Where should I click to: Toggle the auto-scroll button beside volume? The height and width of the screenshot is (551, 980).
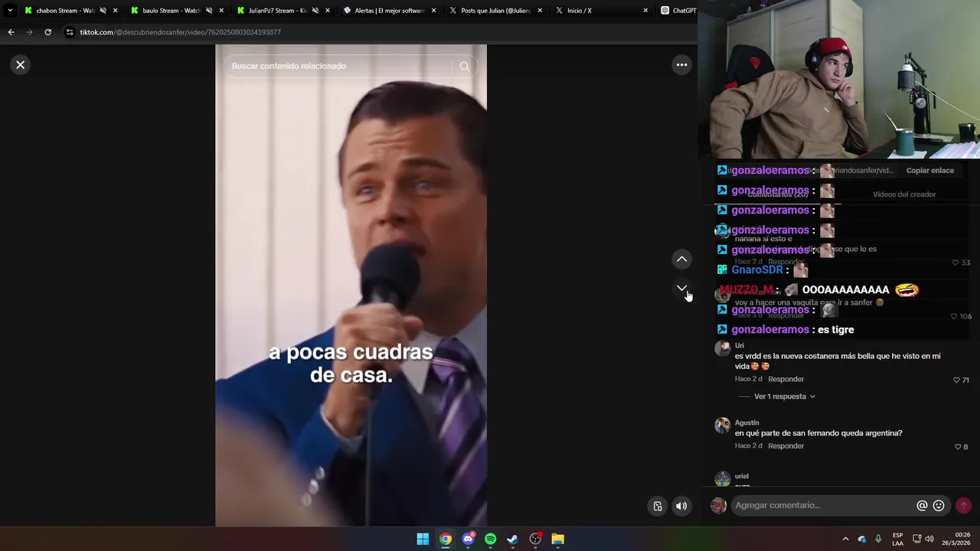point(657,506)
